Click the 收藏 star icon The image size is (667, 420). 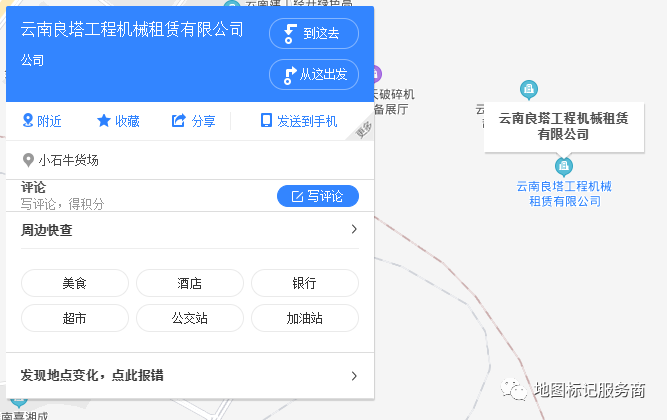coord(103,121)
